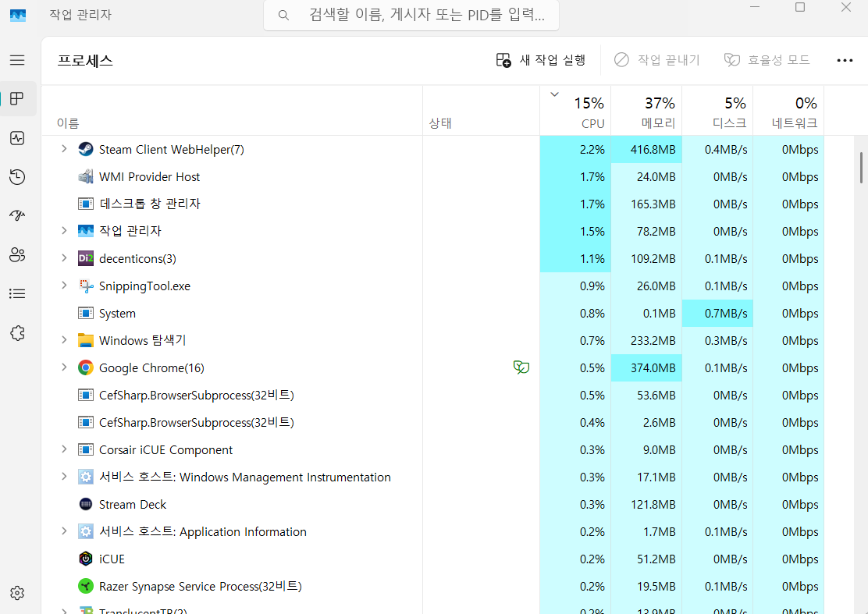
Task: Expand Steam Client WebHelper(7) group
Action: (64, 149)
